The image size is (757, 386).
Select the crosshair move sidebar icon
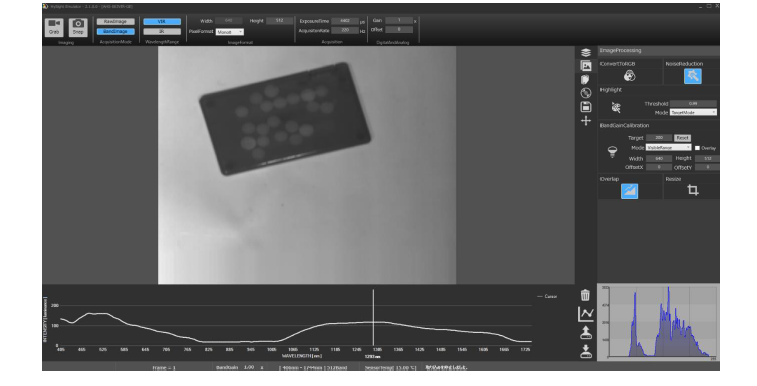(586, 121)
